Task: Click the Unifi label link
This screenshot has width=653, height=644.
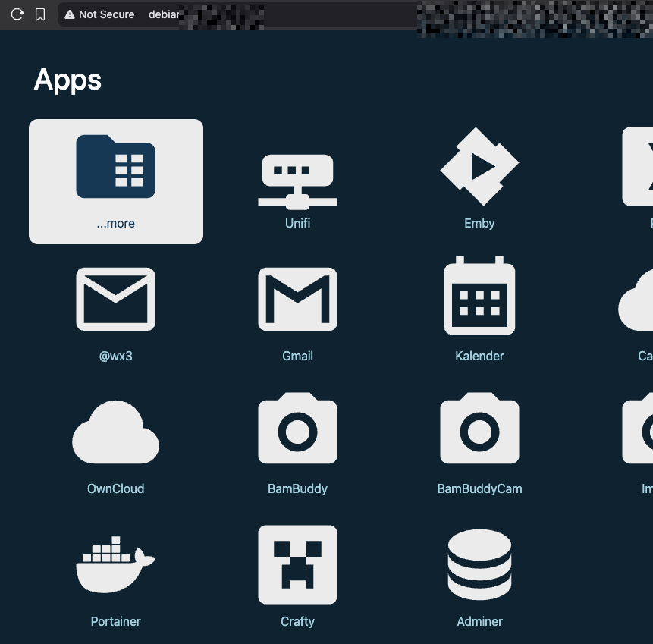Action: [x=297, y=223]
